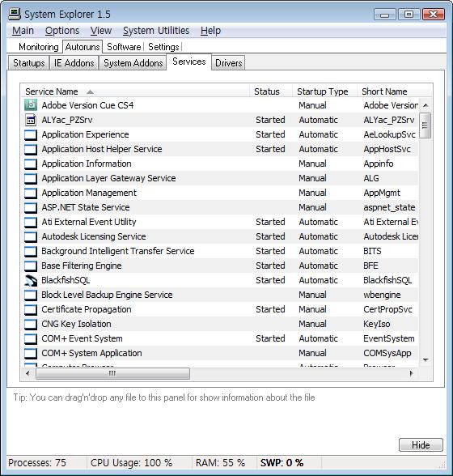
Task: Select the Certificate Propagation service name
Action: (87, 309)
